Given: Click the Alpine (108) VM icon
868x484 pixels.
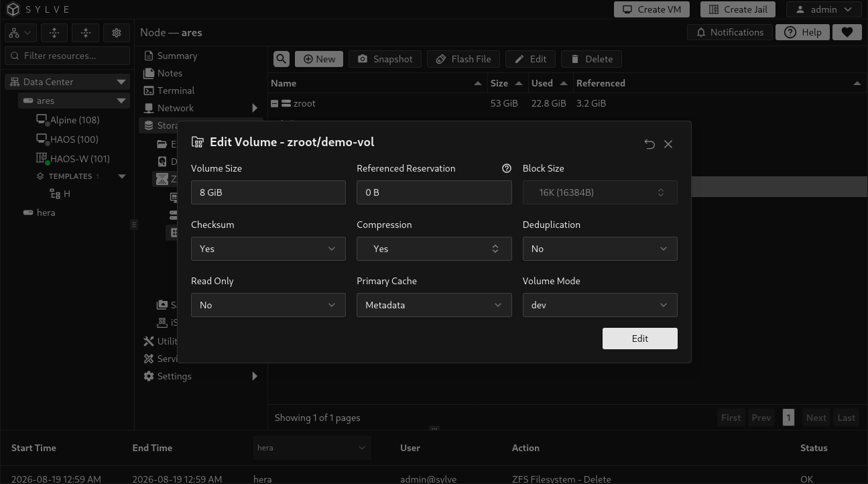Looking at the screenshot, I should 42,120.
